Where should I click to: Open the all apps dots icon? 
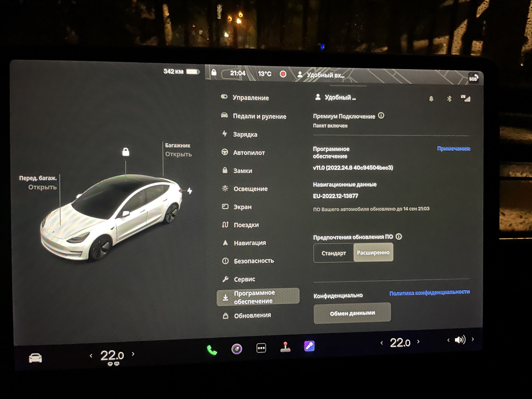point(261,348)
